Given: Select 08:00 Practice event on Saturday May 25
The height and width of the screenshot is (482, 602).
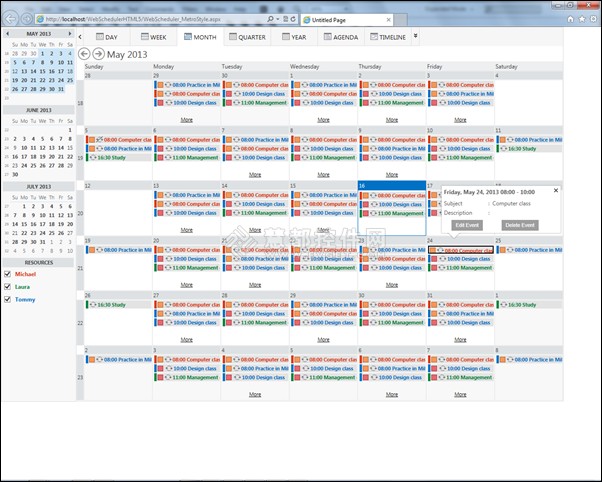Looking at the screenshot, I should [x=529, y=250].
